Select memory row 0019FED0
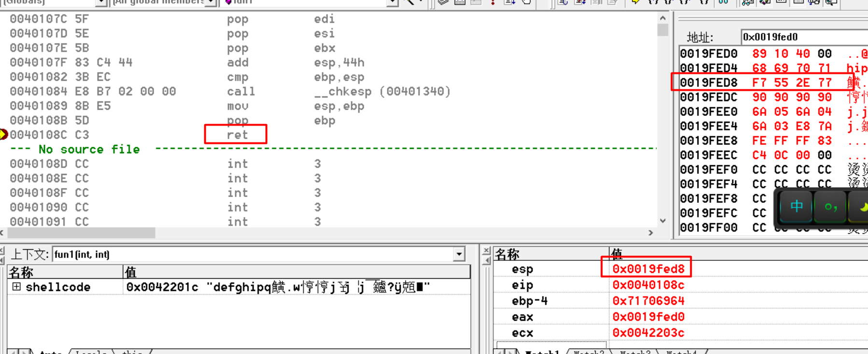Image resolution: width=868 pixels, height=354 pixels. pos(773,54)
